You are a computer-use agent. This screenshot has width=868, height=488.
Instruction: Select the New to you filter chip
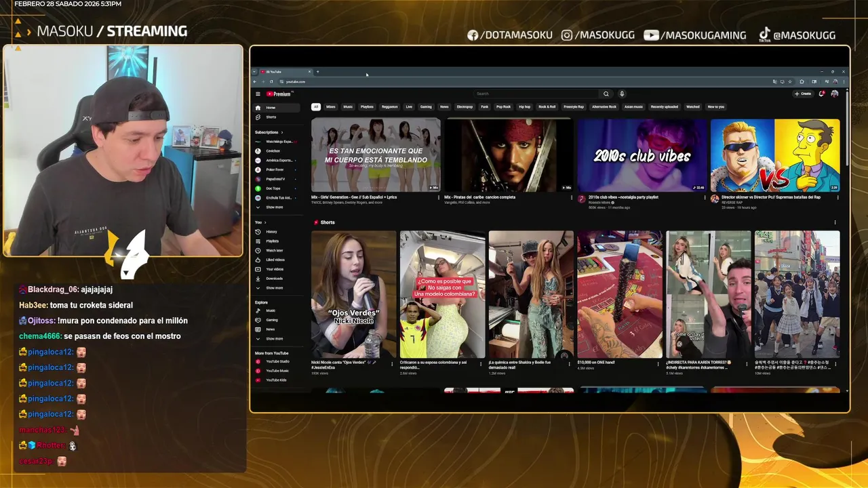tap(716, 106)
